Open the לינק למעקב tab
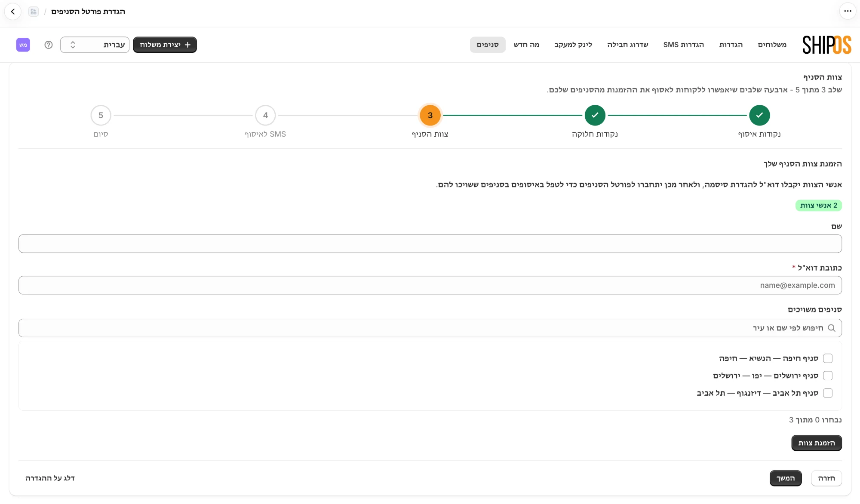The height and width of the screenshot is (504, 860). (x=573, y=45)
